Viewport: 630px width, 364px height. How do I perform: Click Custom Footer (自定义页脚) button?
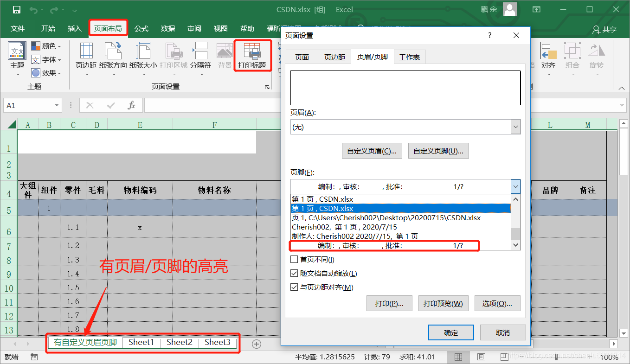pyautogui.click(x=438, y=151)
